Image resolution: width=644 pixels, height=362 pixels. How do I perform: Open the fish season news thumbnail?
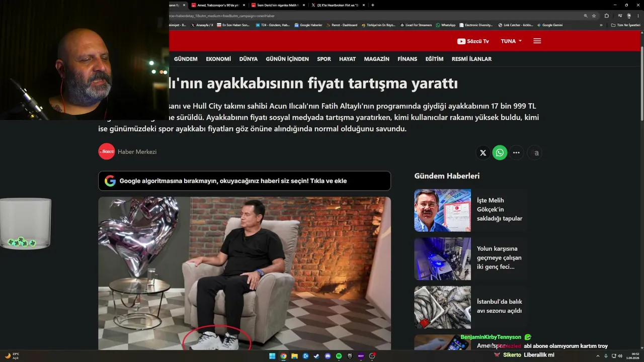[x=443, y=307]
